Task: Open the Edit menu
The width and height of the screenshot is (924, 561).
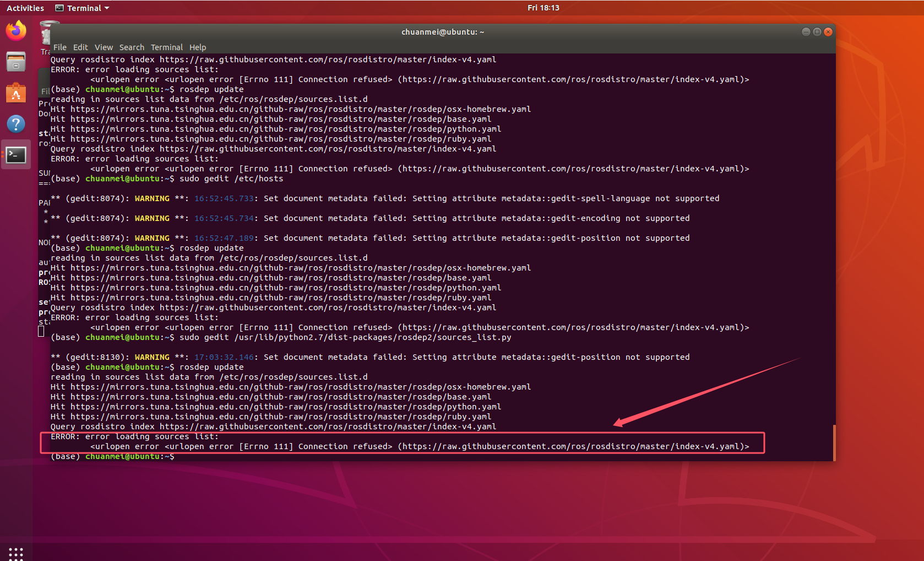Action: tap(80, 47)
